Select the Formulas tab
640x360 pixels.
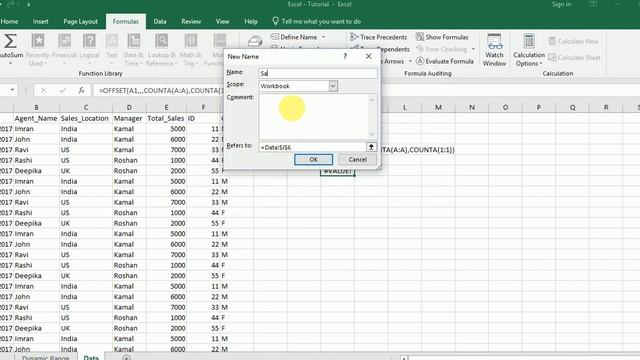(126, 22)
